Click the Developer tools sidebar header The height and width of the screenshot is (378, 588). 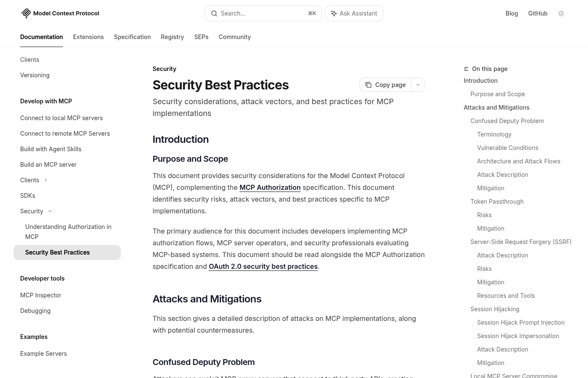tap(42, 278)
